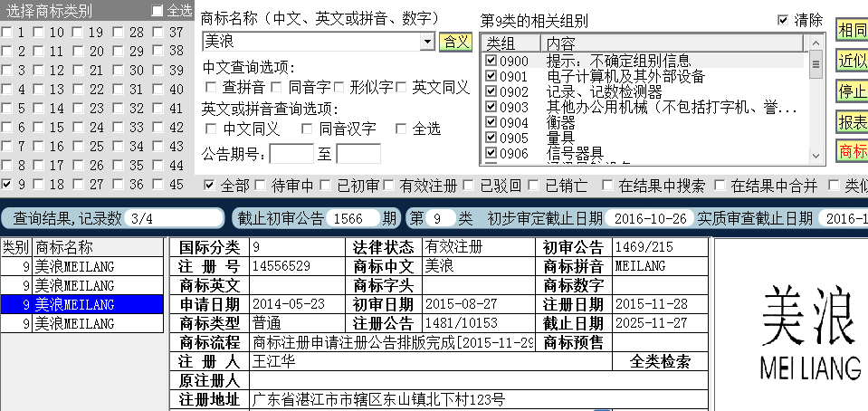Screen dimensions: 868x411
Task: Enable 查拼音 query option
Action: pos(211,87)
